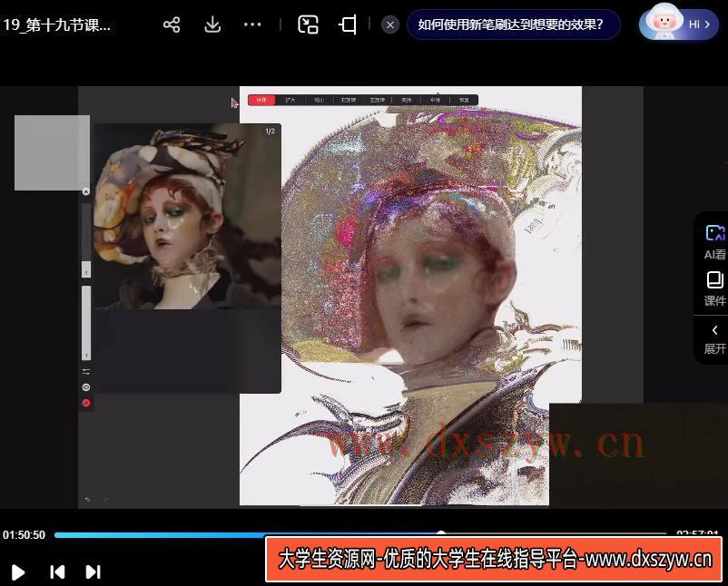The height and width of the screenshot is (586, 728).
Task: Open the three-dot more options menu
Action: tap(252, 24)
